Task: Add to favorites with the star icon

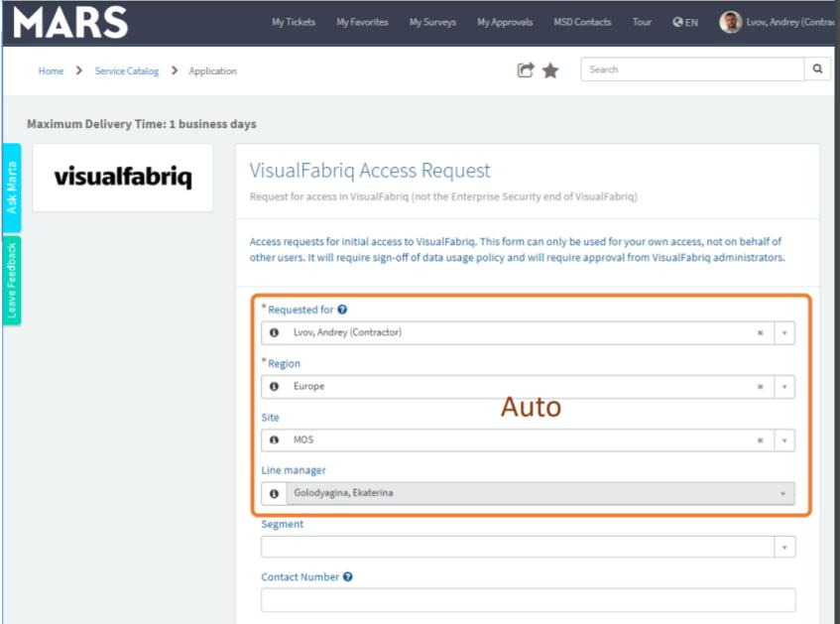Action: (550, 70)
